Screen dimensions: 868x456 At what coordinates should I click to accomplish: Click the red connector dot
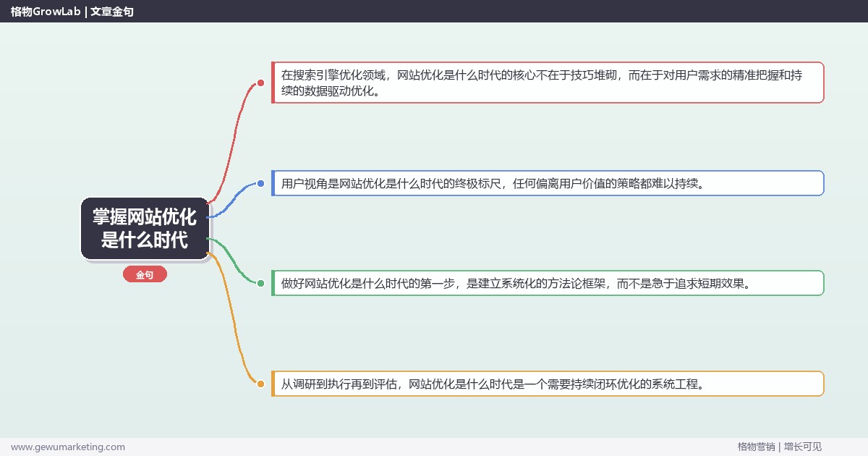[260, 83]
